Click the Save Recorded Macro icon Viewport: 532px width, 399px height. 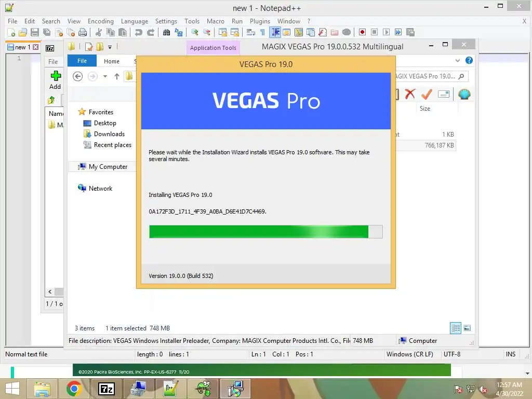tap(410, 32)
